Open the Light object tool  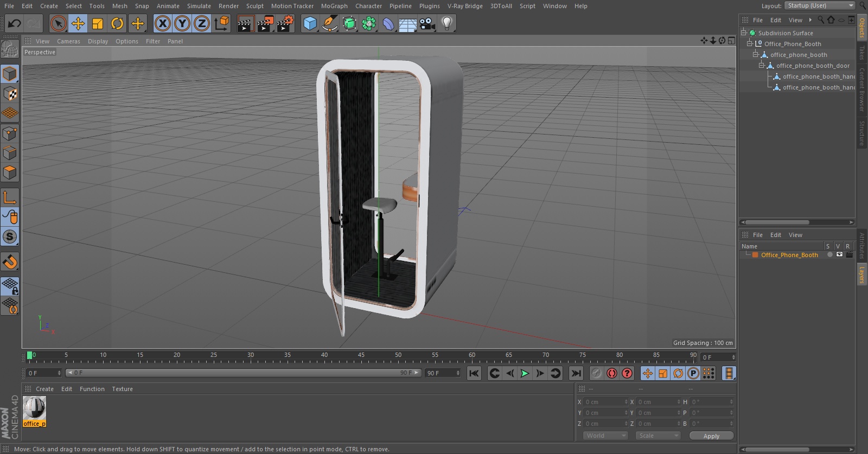pyautogui.click(x=447, y=23)
